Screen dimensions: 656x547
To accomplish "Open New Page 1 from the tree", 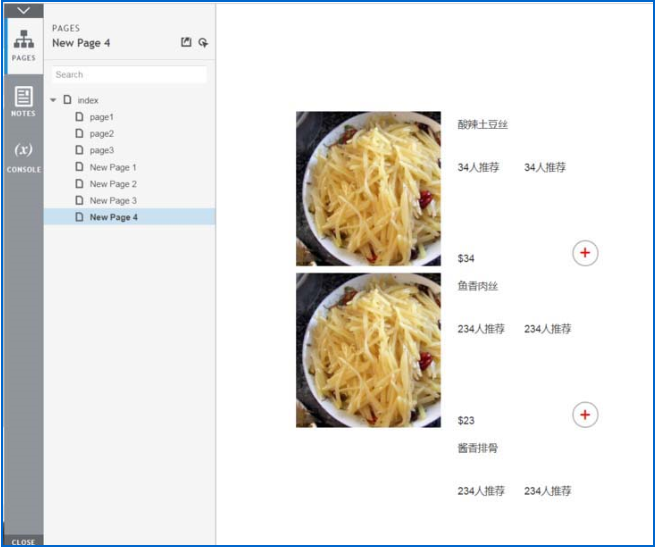I will point(112,167).
